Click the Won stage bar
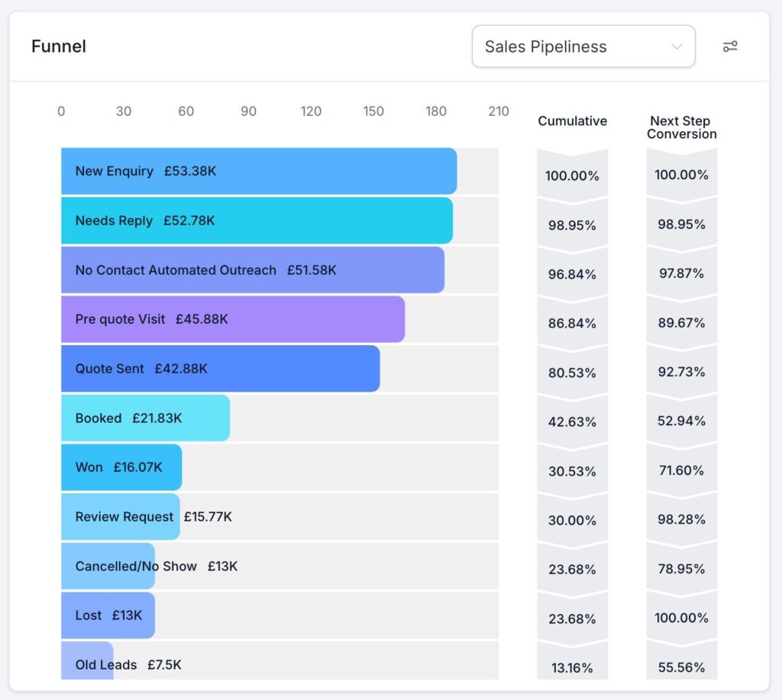 coord(121,467)
